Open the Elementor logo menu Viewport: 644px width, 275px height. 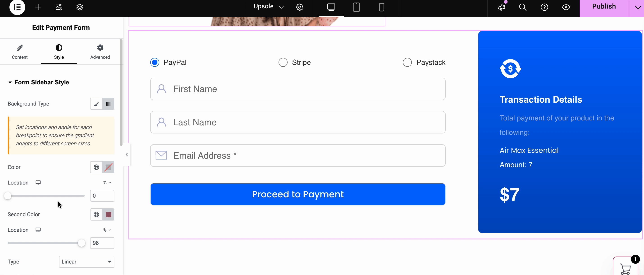click(x=17, y=7)
